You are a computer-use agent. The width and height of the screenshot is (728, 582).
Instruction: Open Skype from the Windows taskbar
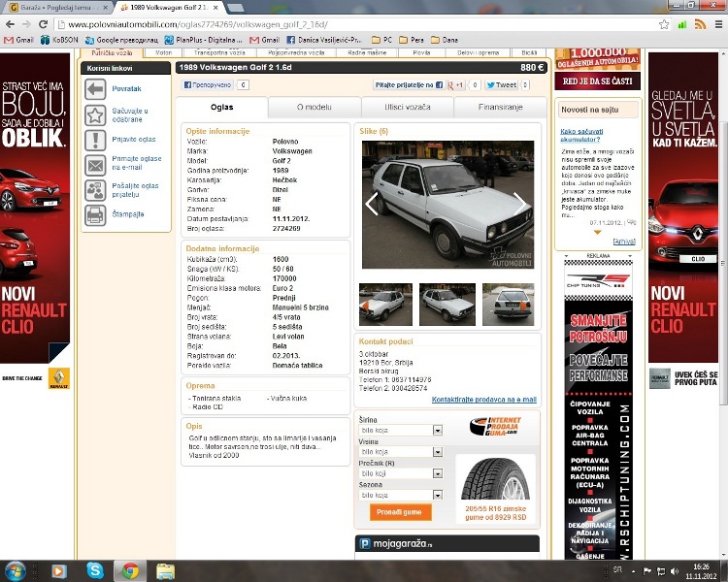(x=94, y=570)
